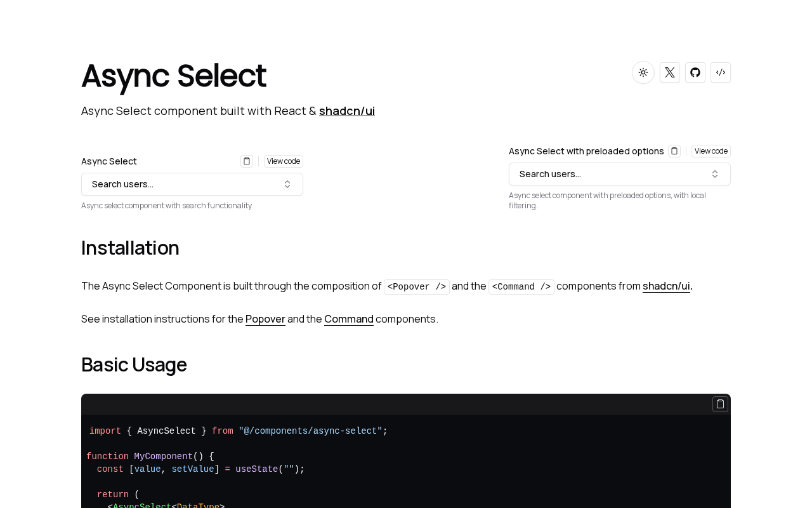Copy the preloaded options example code

674,151
